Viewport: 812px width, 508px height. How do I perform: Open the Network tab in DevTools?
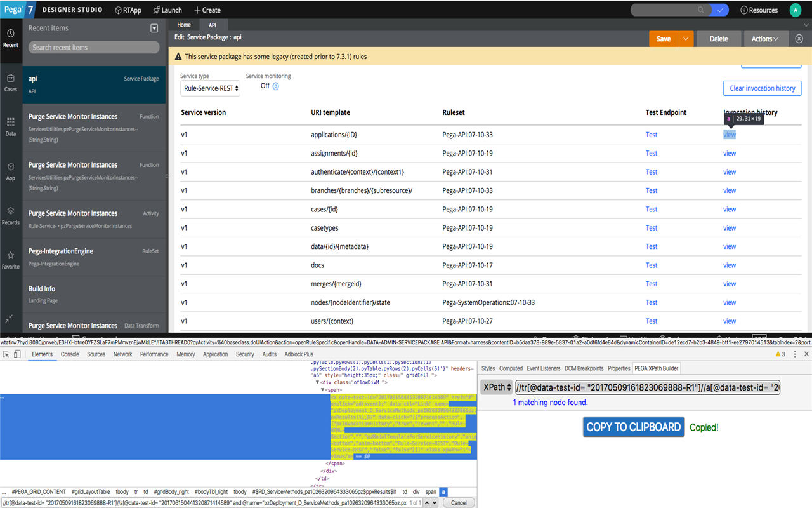(123, 354)
